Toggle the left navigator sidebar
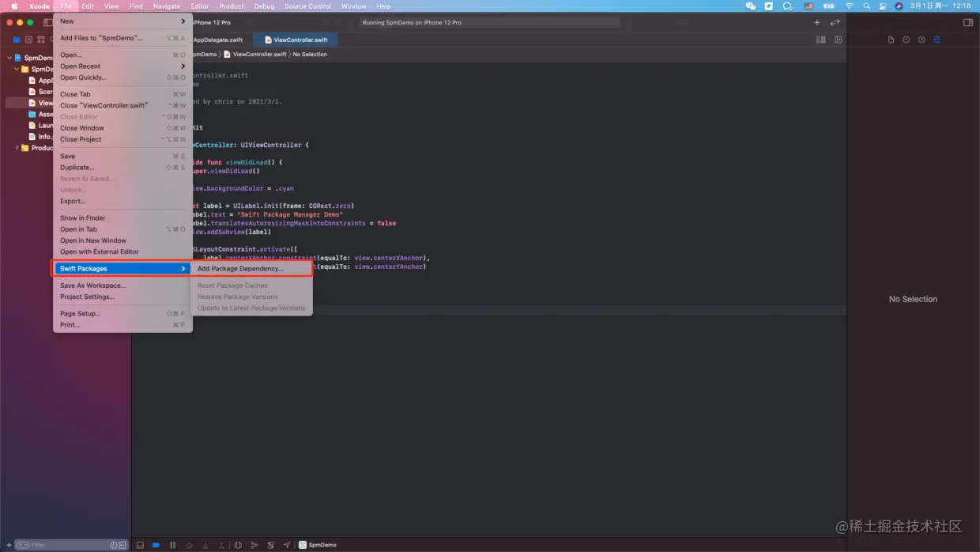The height and width of the screenshot is (552, 980). [48, 22]
